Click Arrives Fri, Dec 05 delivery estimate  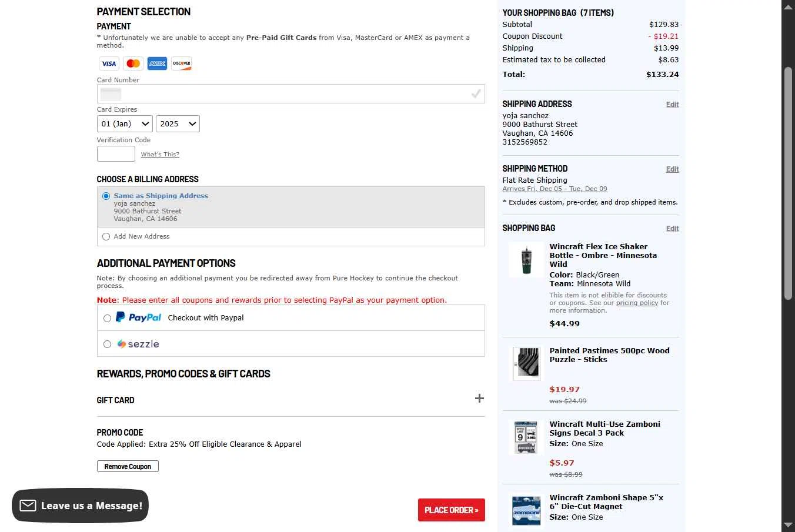[555, 189]
